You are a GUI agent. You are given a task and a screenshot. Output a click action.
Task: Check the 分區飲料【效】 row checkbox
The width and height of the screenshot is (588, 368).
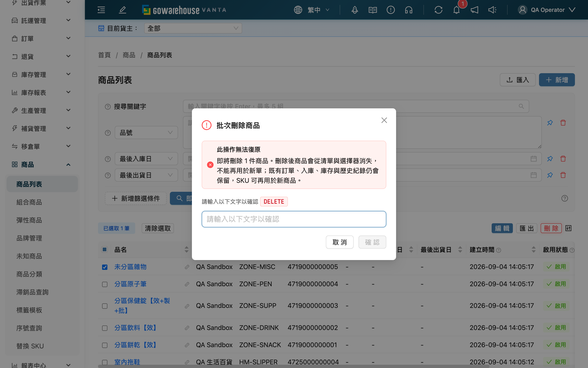click(105, 328)
